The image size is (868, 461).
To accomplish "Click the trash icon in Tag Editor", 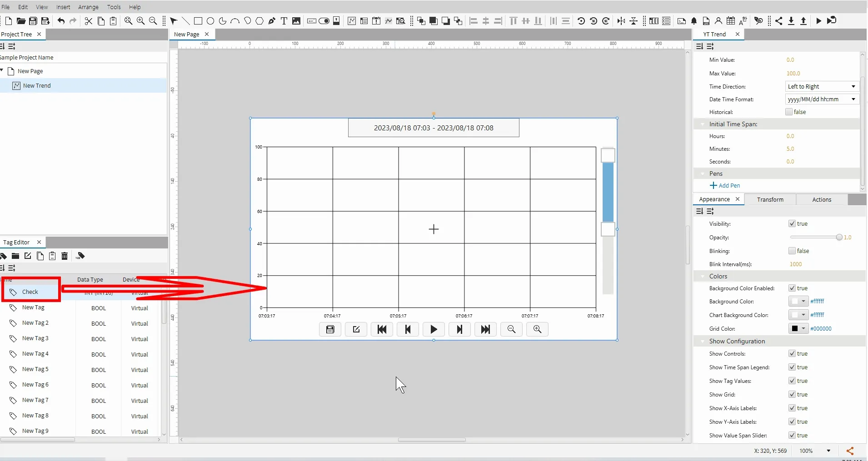I will click(x=65, y=256).
